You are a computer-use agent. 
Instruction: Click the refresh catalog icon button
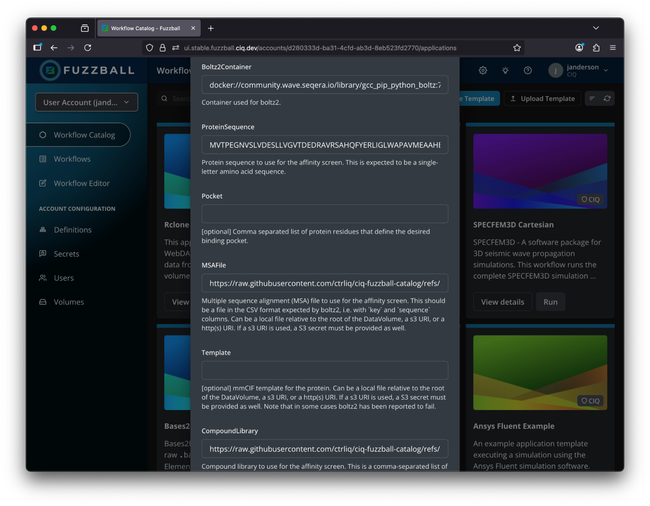607,99
